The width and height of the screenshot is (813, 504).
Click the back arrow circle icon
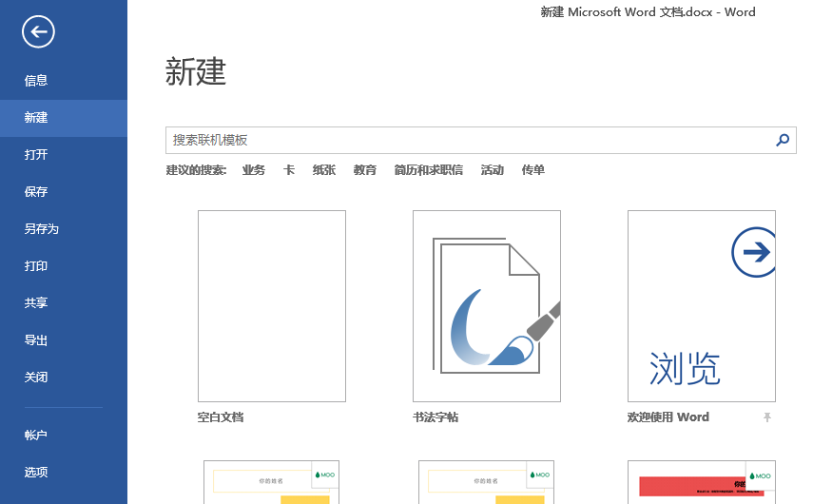pyautogui.click(x=38, y=32)
